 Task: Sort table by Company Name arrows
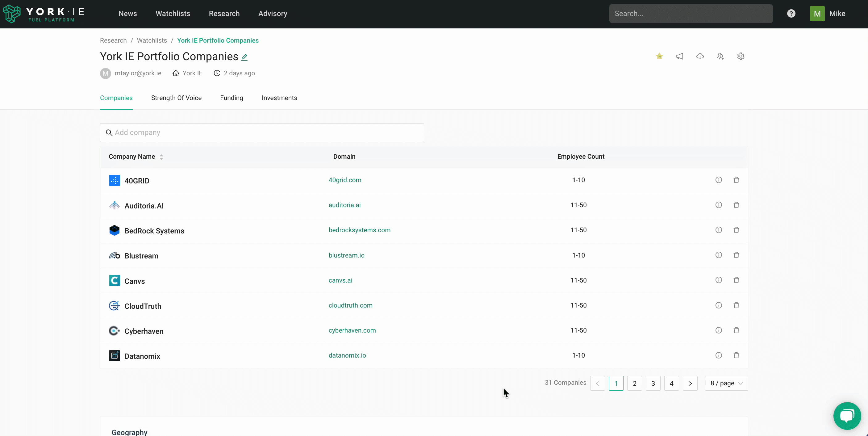(161, 157)
